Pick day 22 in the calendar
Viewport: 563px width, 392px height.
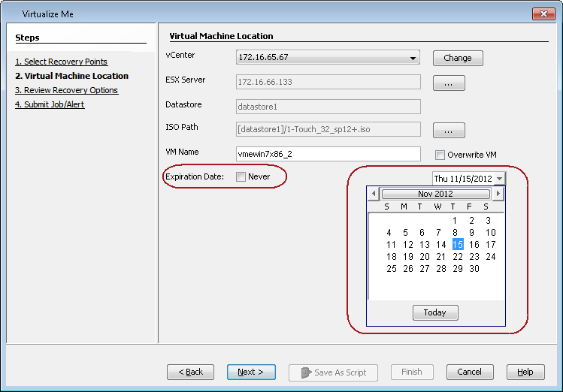[x=457, y=257]
